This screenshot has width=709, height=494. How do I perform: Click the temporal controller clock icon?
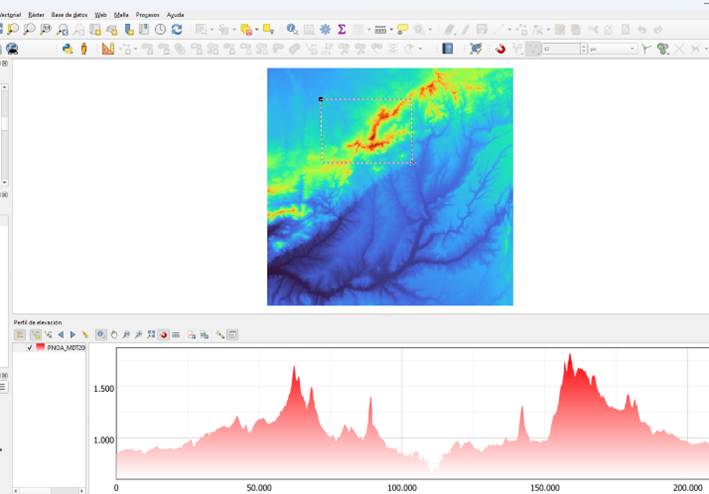tap(161, 30)
